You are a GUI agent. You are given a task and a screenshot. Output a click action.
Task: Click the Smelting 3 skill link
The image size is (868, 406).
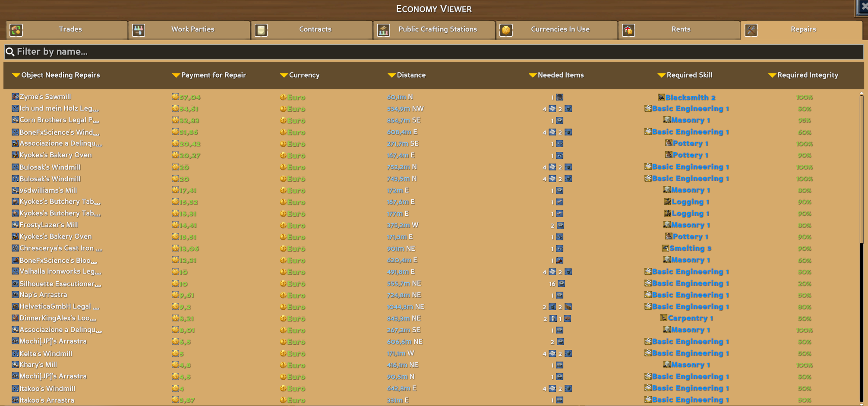(x=690, y=249)
